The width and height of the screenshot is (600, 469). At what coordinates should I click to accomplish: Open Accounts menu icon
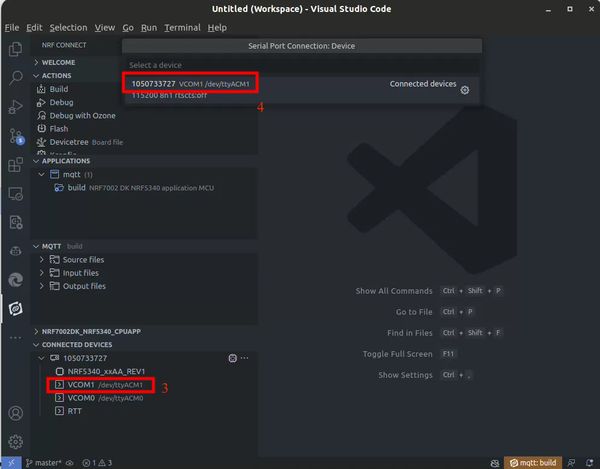(x=16, y=413)
